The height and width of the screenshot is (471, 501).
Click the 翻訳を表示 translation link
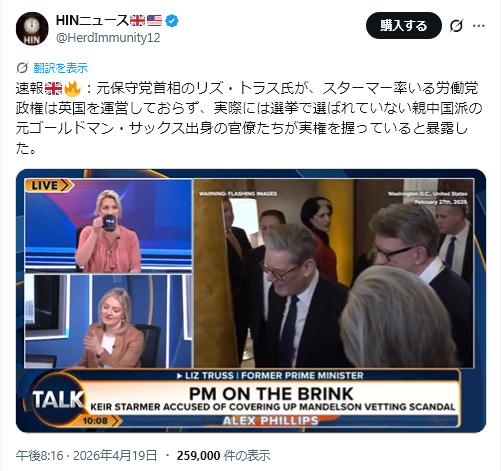point(61,68)
